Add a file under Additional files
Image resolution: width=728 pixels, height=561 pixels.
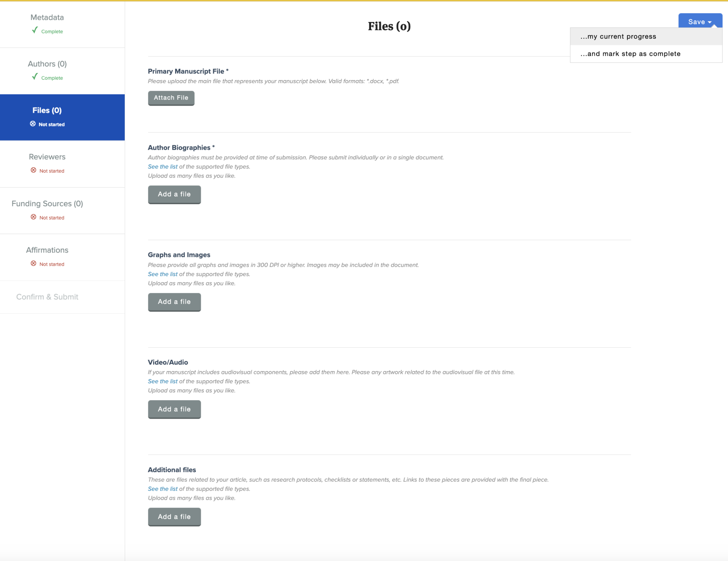174,517
